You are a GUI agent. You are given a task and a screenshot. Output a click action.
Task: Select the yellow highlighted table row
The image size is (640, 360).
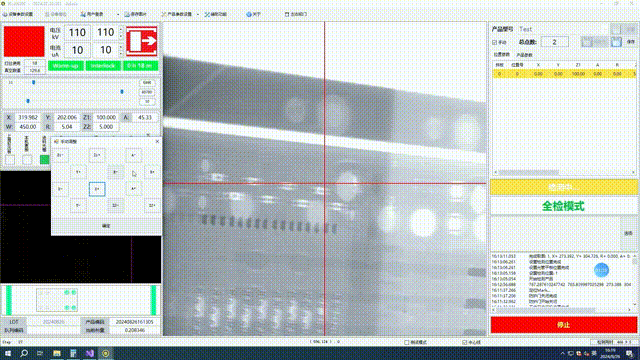click(564, 74)
